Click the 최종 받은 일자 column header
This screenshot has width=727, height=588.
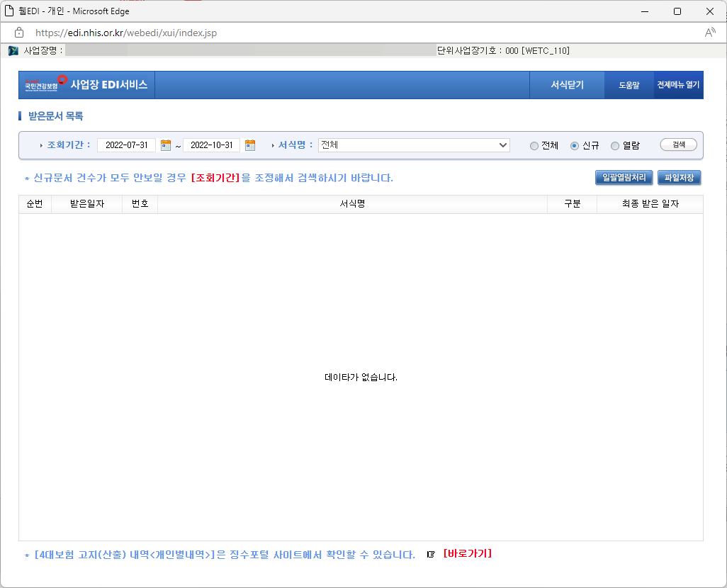click(650, 204)
